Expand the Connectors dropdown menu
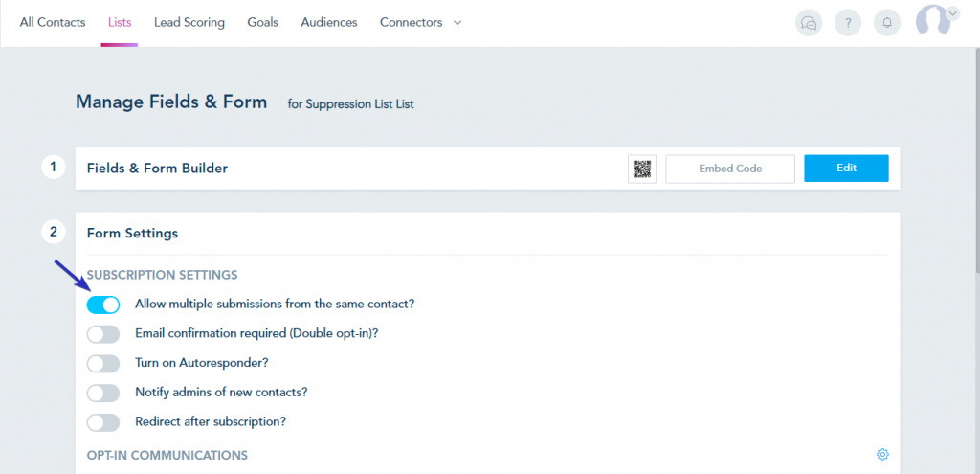The image size is (980, 474). pos(421,23)
